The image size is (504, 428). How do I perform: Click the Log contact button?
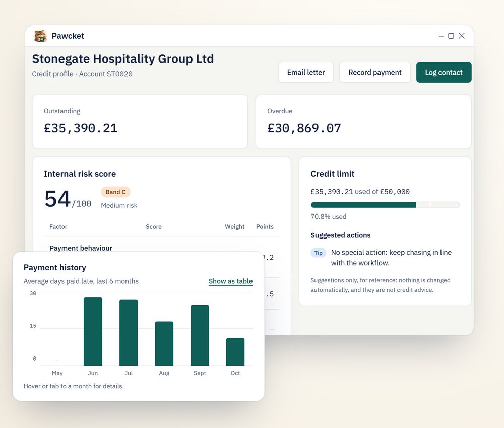[444, 72]
